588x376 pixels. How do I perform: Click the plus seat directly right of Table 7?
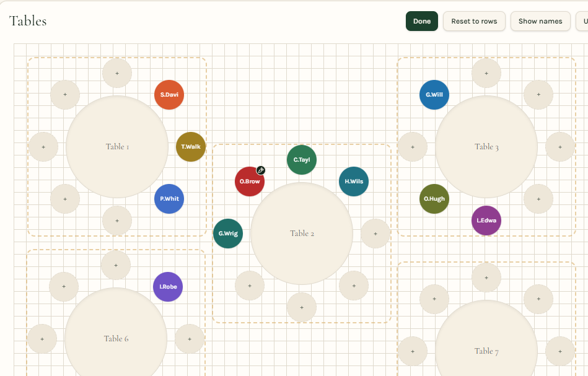click(x=560, y=351)
